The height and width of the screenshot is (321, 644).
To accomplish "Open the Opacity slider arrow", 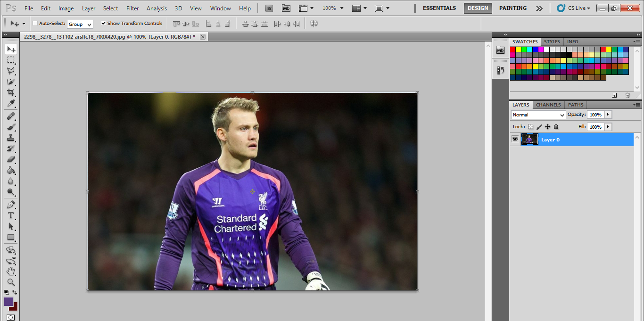I will (608, 115).
